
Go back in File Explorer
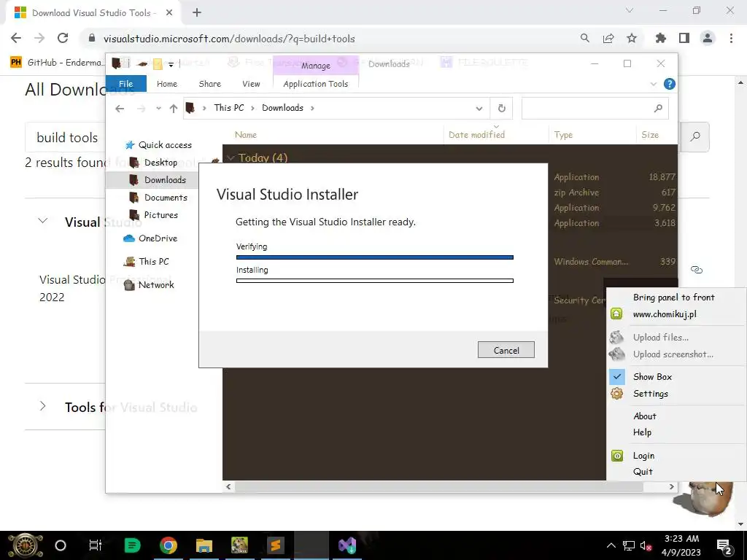(x=120, y=109)
